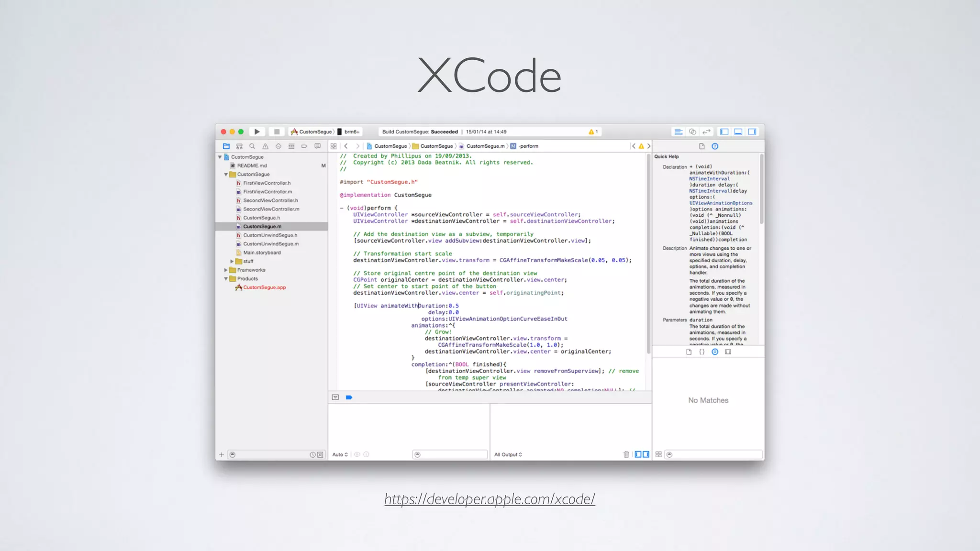The image size is (980, 551).
Task: Select the Version editor arrows button
Action: click(x=706, y=132)
